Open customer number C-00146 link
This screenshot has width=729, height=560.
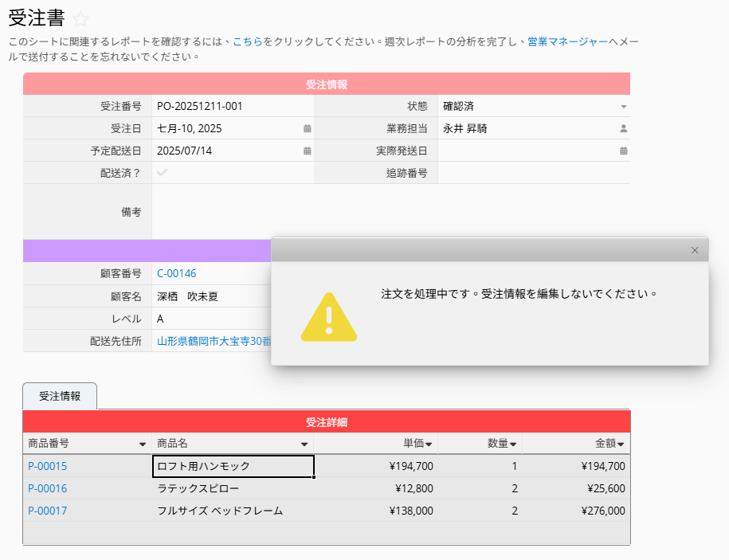click(176, 273)
